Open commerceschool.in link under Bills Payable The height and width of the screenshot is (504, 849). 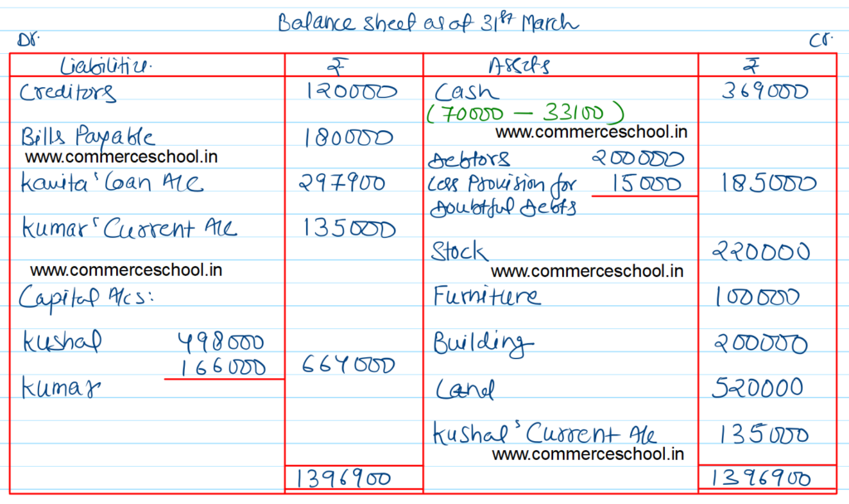click(x=121, y=157)
